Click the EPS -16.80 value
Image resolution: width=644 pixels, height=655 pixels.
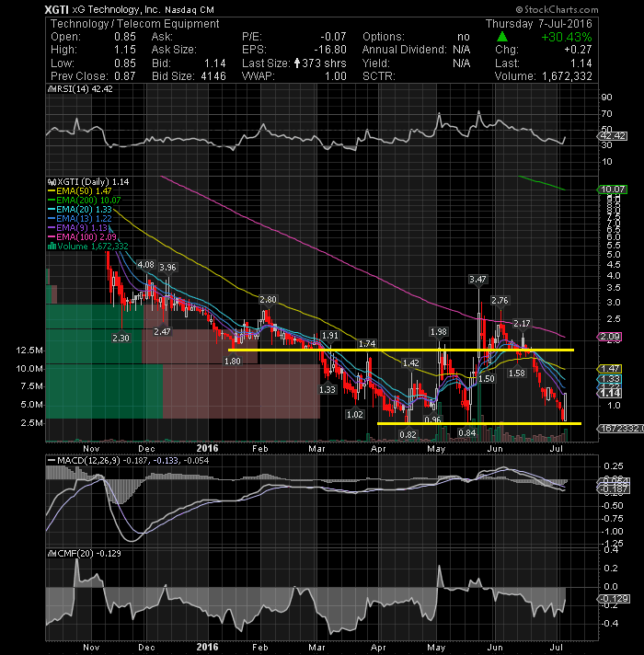(x=330, y=50)
